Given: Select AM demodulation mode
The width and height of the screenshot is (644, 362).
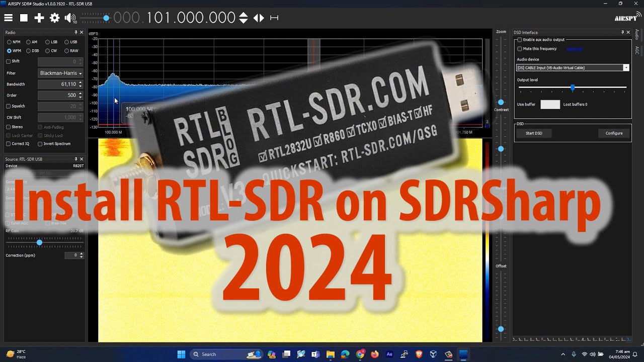Looking at the screenshot, I should (x=32, y=42).
